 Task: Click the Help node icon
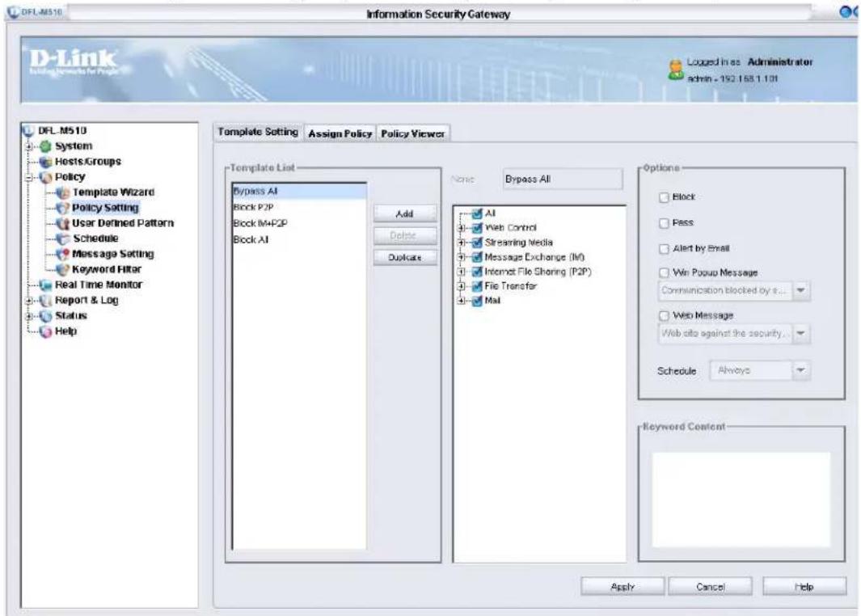point(45,331)
